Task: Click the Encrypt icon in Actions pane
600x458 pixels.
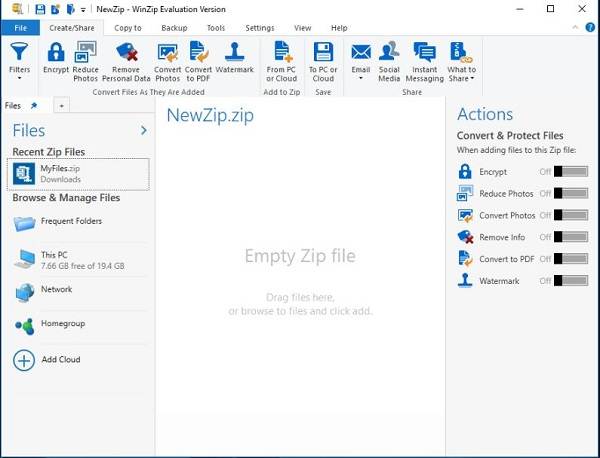Action: tap(465, 171)
